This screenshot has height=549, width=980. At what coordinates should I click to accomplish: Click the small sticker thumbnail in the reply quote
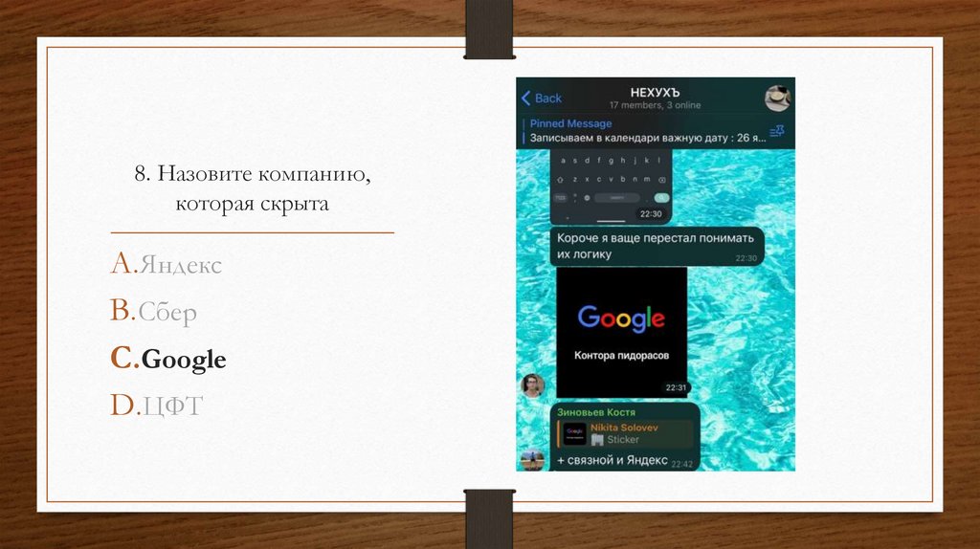pos(574,433)
